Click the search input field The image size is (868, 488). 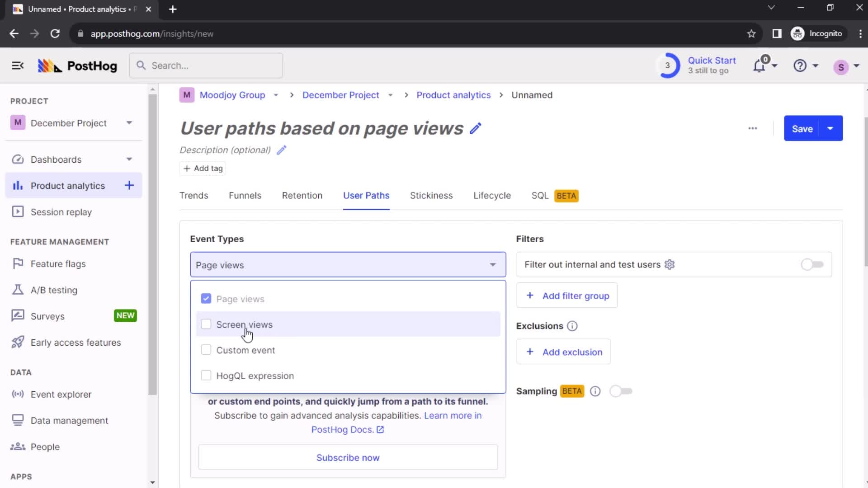[x=206, y=66]
